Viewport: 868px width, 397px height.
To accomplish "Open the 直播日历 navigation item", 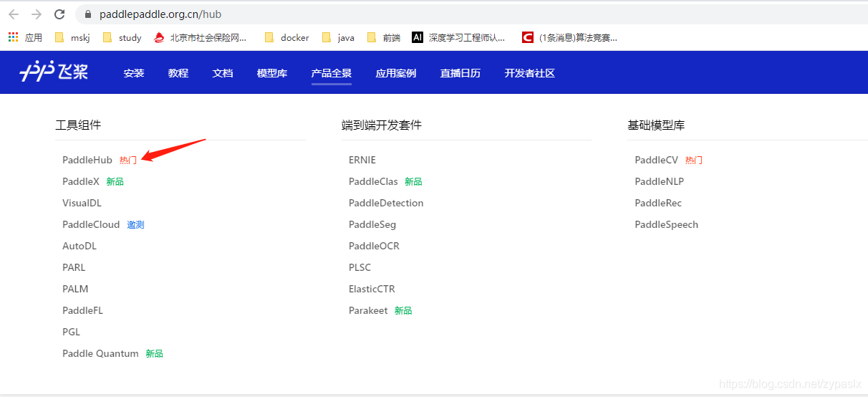I will click(460, 73).
